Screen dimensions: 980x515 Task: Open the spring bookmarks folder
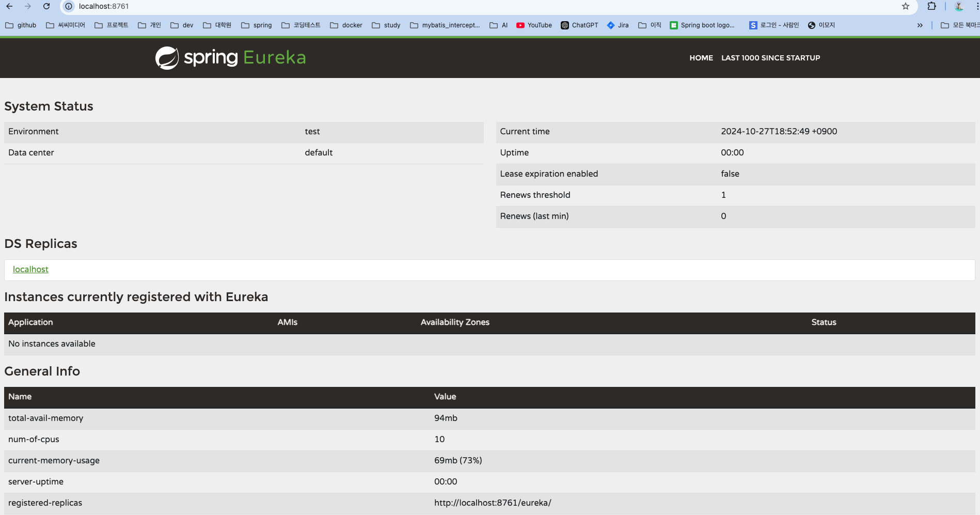(257, 25)
